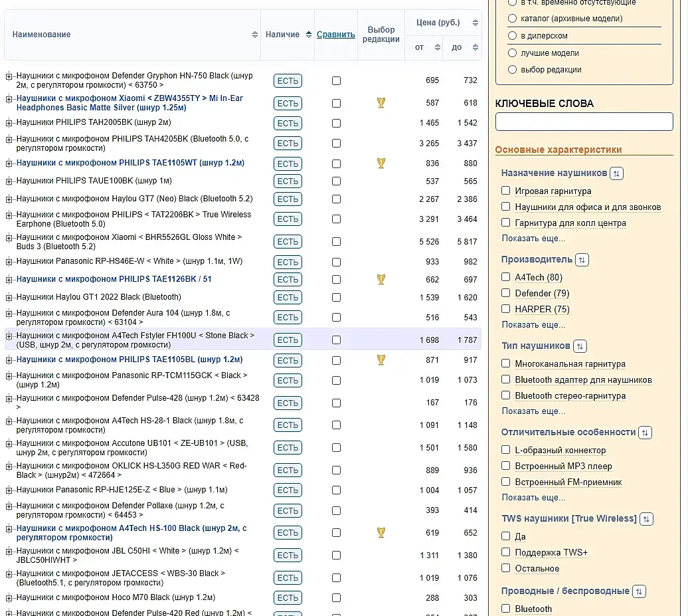Select 'выбор редакции' radio button
This screenshot has width=688, height=616.
click(x=512, y=69)
